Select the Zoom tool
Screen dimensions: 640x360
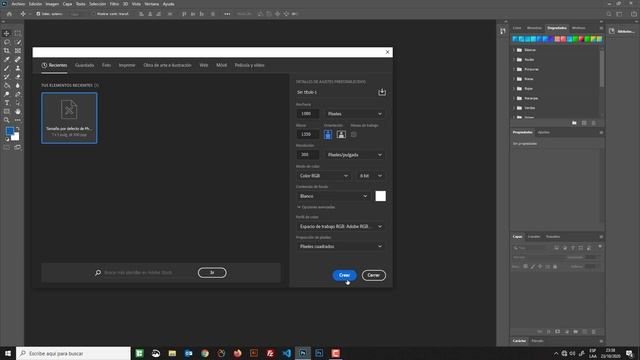7,120
